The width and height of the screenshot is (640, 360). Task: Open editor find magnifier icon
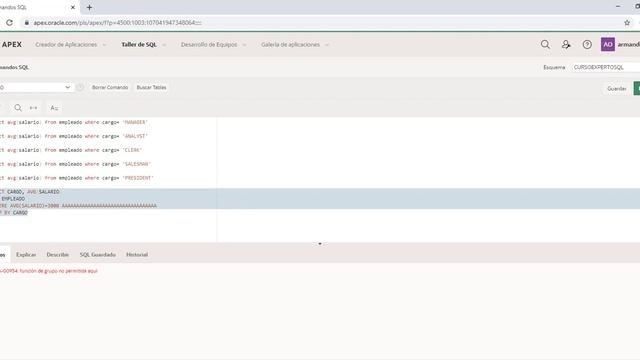coord(18,108)
